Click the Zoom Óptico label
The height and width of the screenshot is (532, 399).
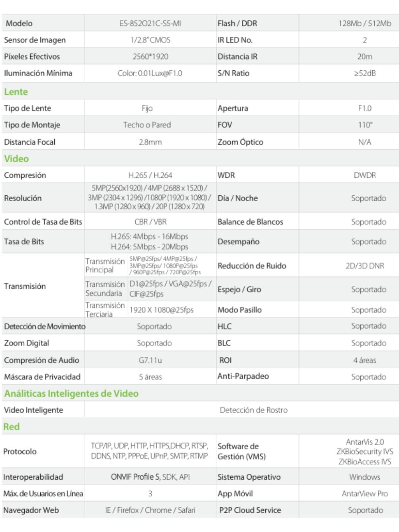pos(240,142)
